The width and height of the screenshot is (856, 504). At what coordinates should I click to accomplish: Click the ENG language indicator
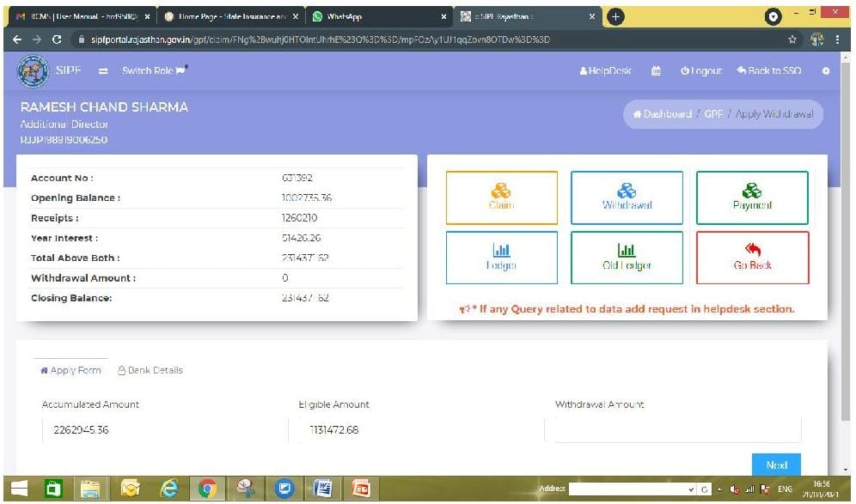pyautogui.click(x=785, y=489)
